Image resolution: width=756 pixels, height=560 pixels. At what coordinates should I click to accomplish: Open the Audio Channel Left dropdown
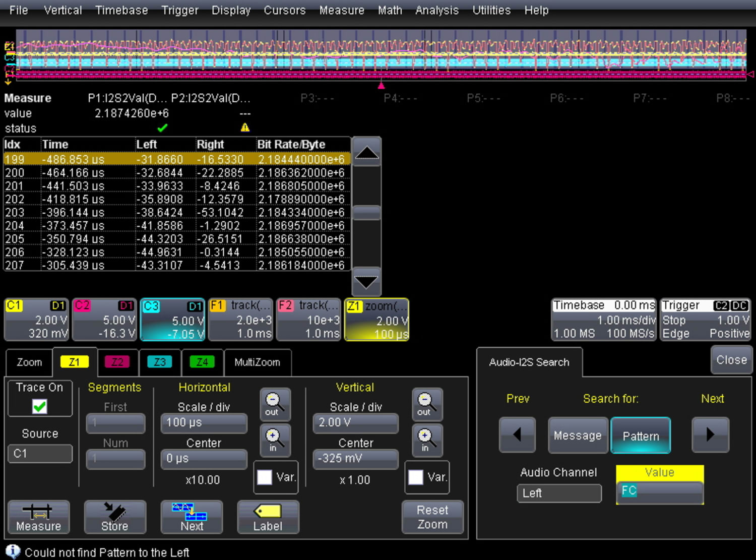[x=559, y=493]
